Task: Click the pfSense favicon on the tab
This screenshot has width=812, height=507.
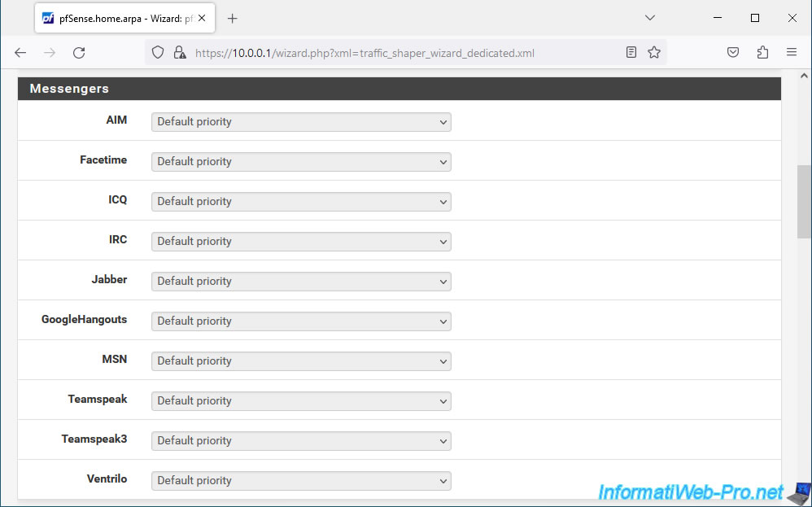Action: point(48,18)
